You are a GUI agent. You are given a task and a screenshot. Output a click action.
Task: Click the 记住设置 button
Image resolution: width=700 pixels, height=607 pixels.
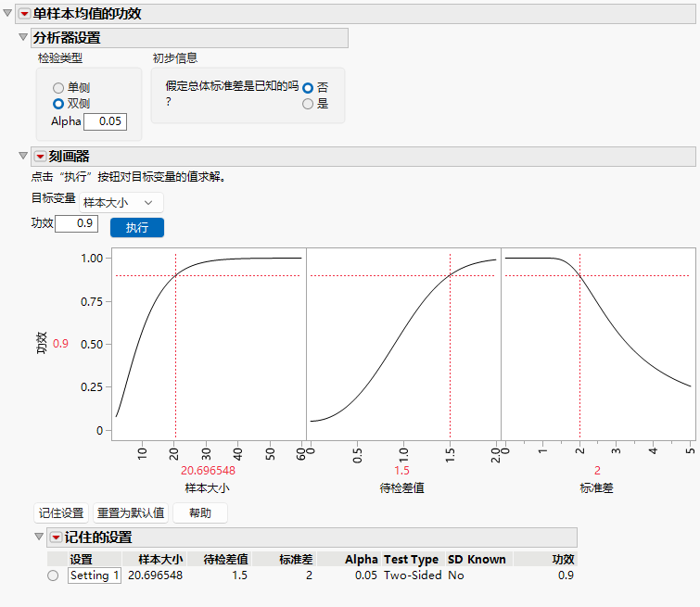click(61, 513)
